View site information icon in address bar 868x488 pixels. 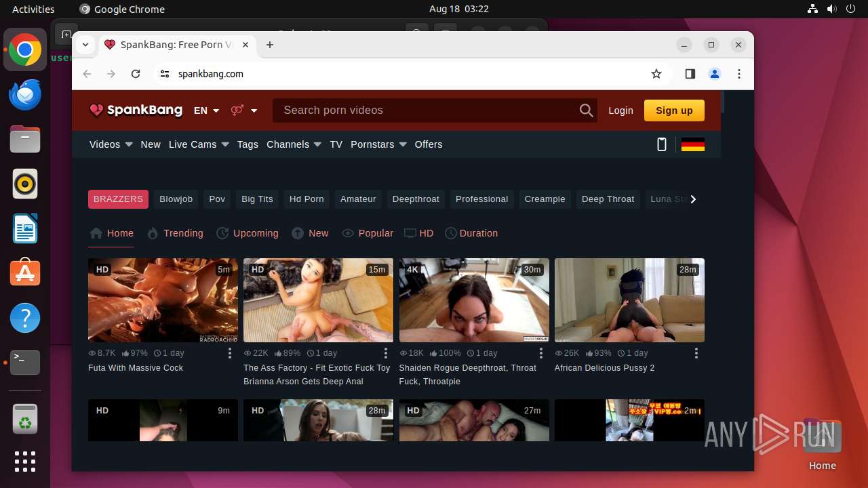[x=164, y=74]
